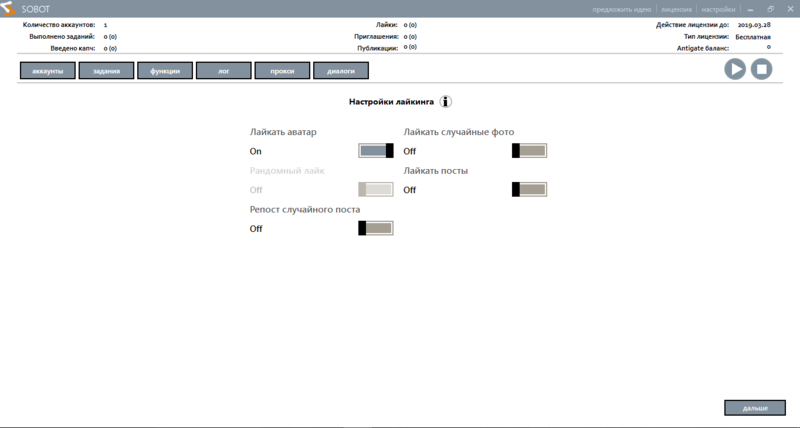Open the аккаунты tab
This screenshot has width=800, height=428.
click(x=48, y=71)
